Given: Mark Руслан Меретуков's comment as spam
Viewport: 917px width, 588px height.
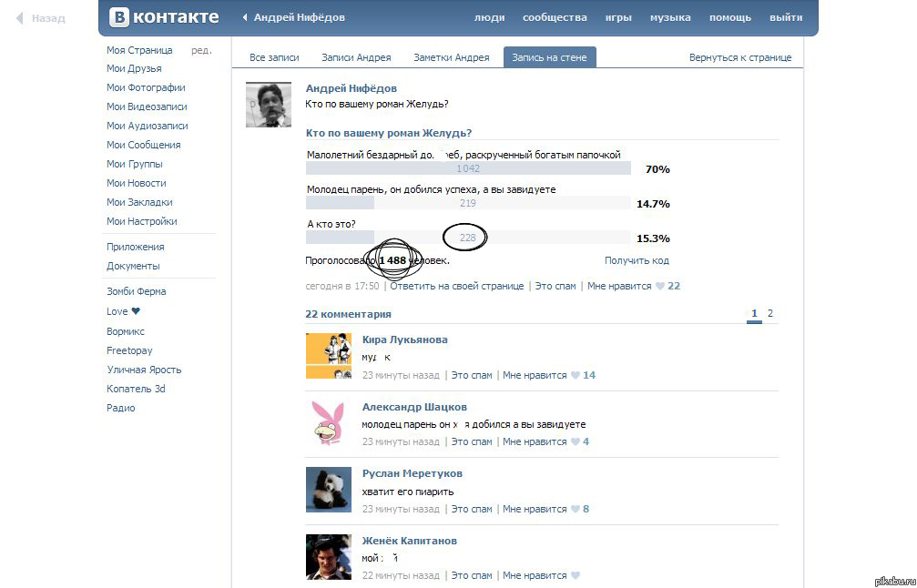Looking at the screenshot, I should point(472,509).
